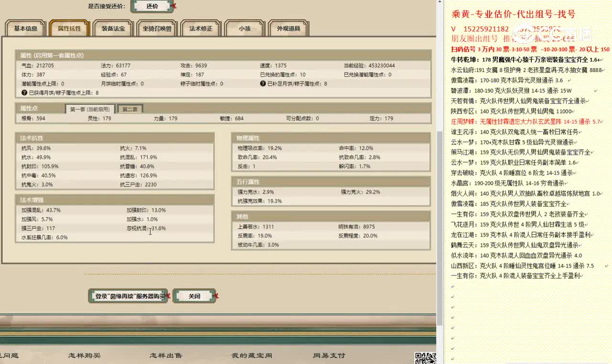Screen dimensions: 612x364
Task: Click the 法力: 63177 value
Action: [x=115, y=65]
